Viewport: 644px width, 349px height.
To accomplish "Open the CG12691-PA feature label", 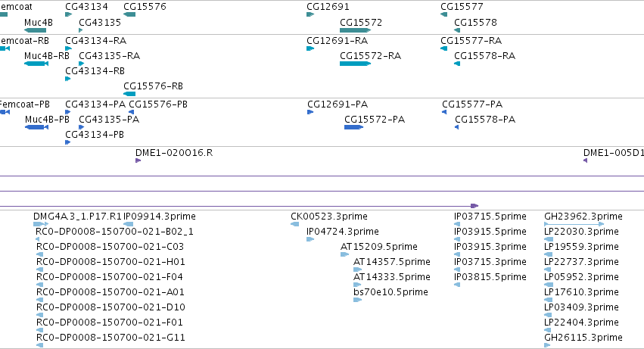I will click(338, 104).
